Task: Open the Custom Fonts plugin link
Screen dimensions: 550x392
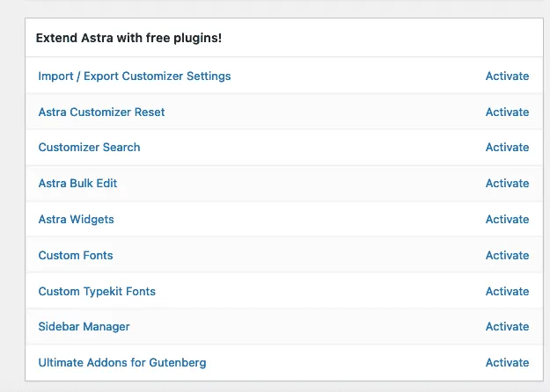Action: 76,256
